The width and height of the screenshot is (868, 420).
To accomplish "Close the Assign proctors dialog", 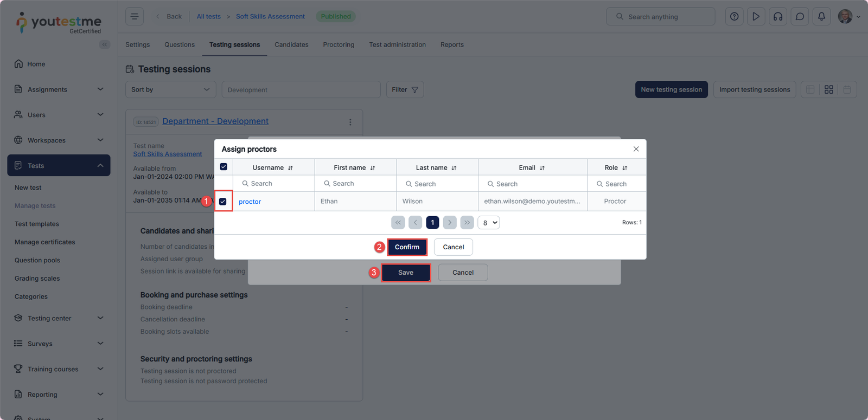I will click(636, 149).
